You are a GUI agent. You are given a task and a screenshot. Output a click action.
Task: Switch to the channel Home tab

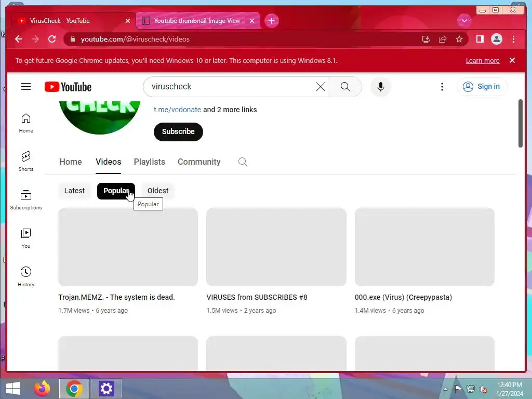(x=71, y=162)
